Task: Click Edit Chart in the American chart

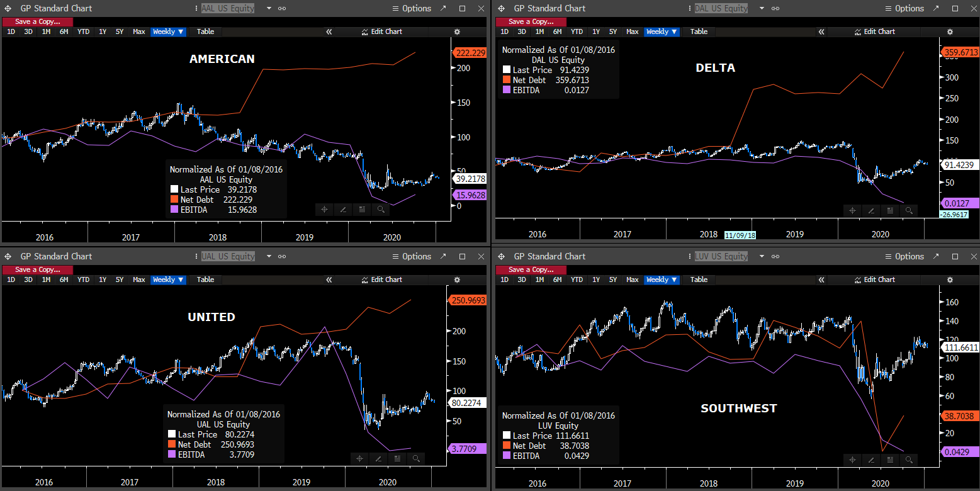Action: (x=381, y=31)
